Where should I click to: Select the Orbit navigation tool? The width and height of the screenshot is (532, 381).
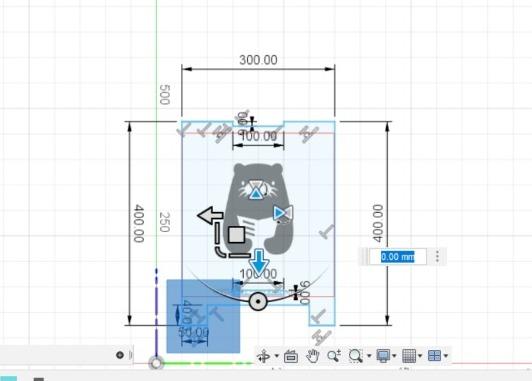pos(264,356)
